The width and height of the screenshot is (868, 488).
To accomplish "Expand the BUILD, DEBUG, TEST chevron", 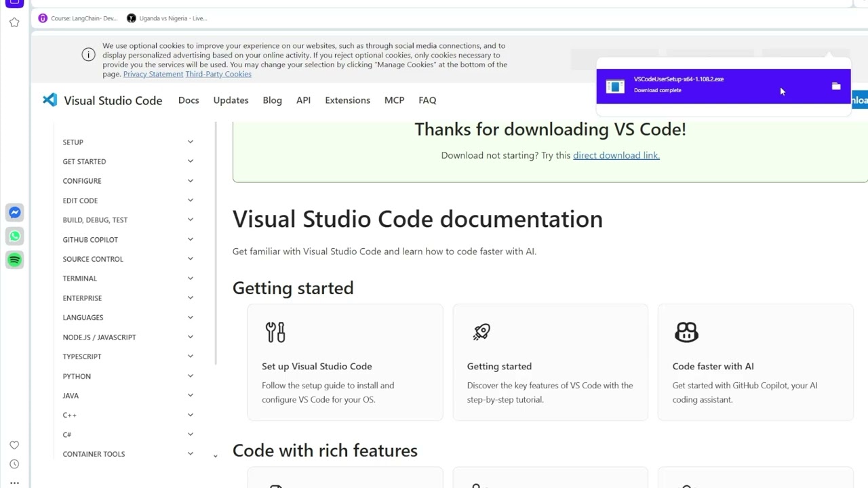I will [x=191, y=220].
